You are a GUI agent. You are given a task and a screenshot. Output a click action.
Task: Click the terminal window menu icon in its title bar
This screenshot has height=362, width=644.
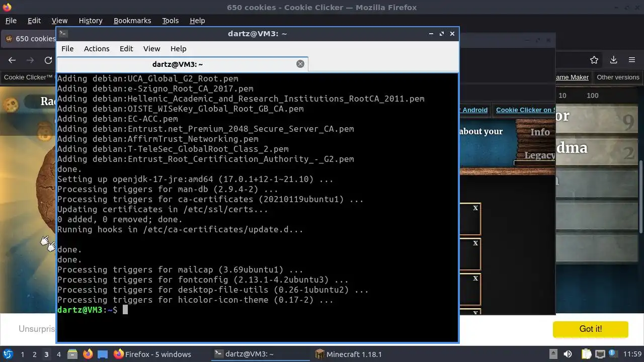coord(63,34)
